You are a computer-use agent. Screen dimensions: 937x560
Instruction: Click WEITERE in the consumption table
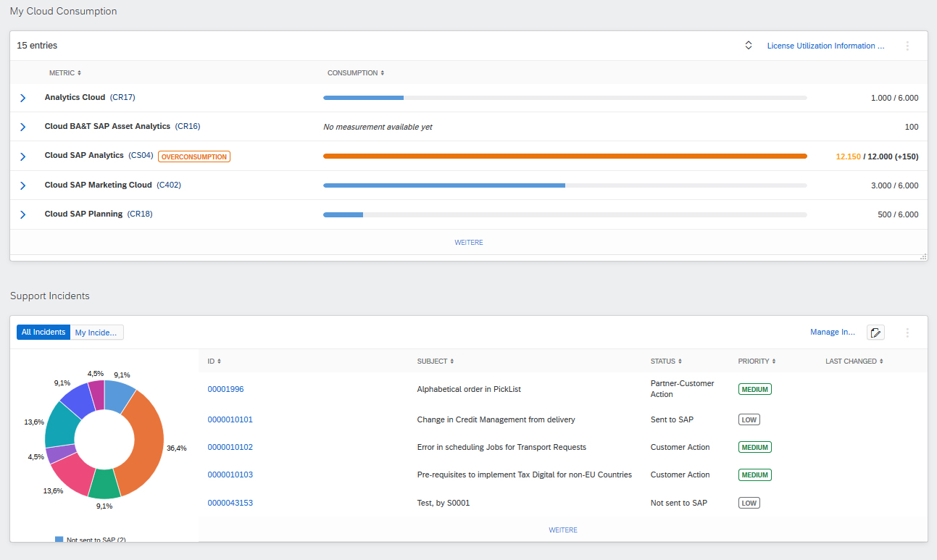pos(469,243)
